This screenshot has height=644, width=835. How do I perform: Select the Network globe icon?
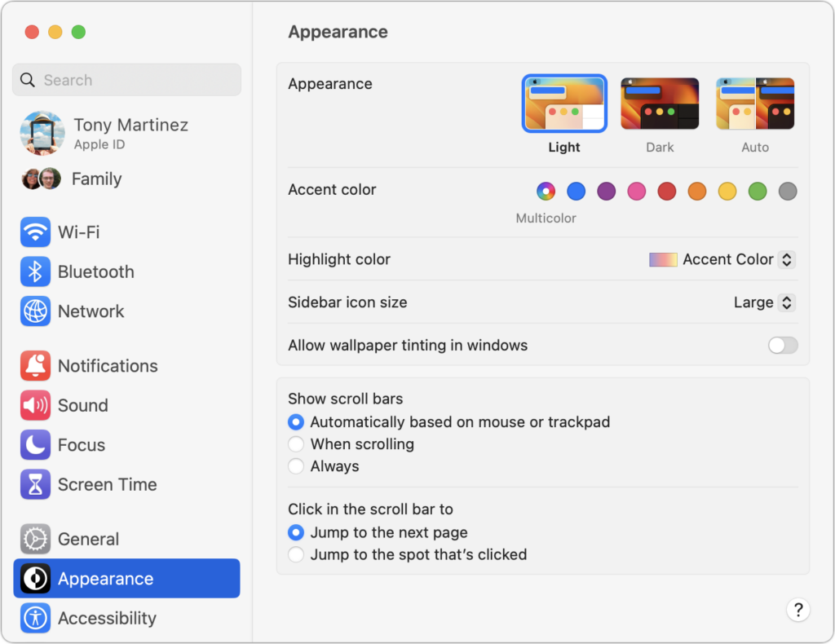tap(35, 311)
